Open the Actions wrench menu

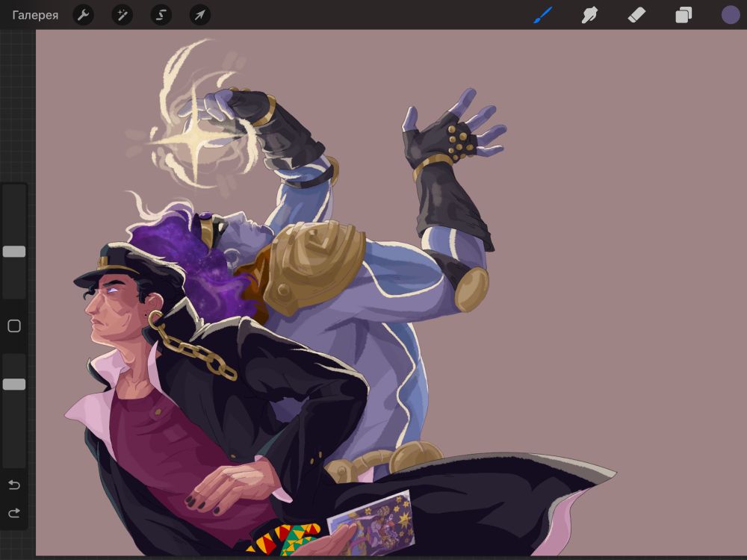tap(84, 15)
